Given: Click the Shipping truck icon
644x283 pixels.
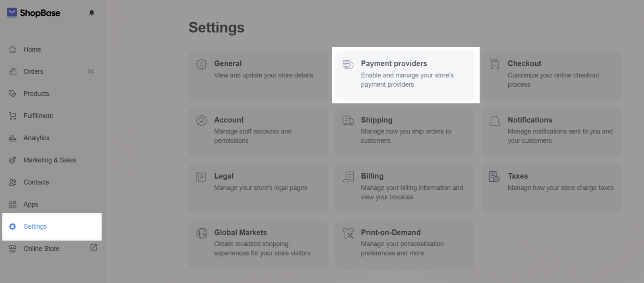Looking at the screenshot, I should click(348, 121).
